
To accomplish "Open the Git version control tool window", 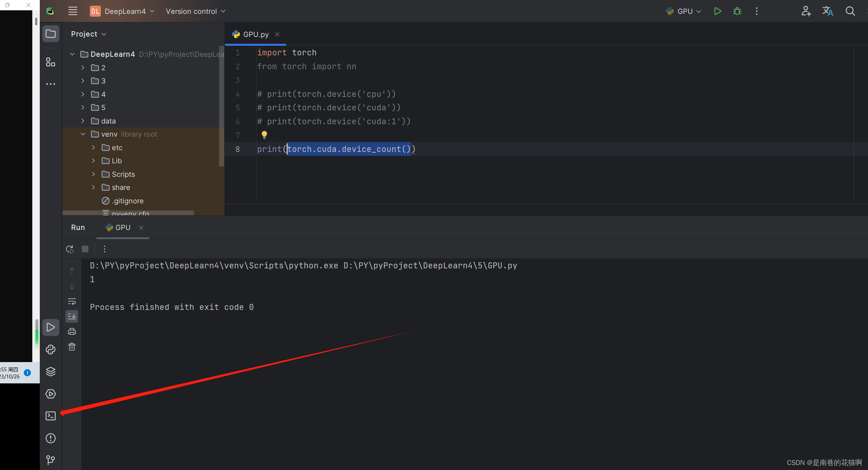I will (x=51, y=460).
